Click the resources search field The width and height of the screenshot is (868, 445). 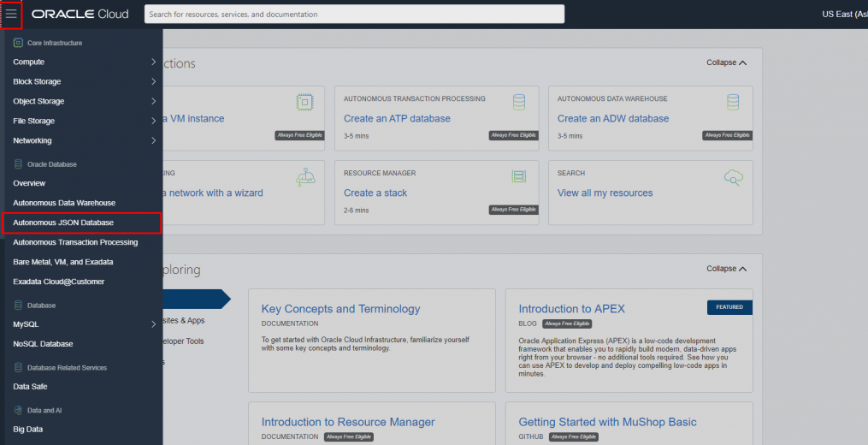pyautogui.click(x=354, y=14)
